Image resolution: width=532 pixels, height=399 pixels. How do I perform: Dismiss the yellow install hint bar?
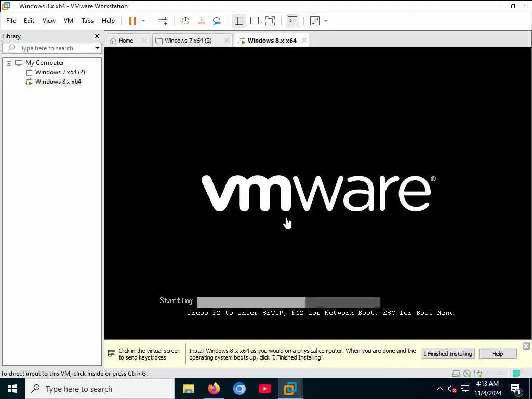[526, 346]
